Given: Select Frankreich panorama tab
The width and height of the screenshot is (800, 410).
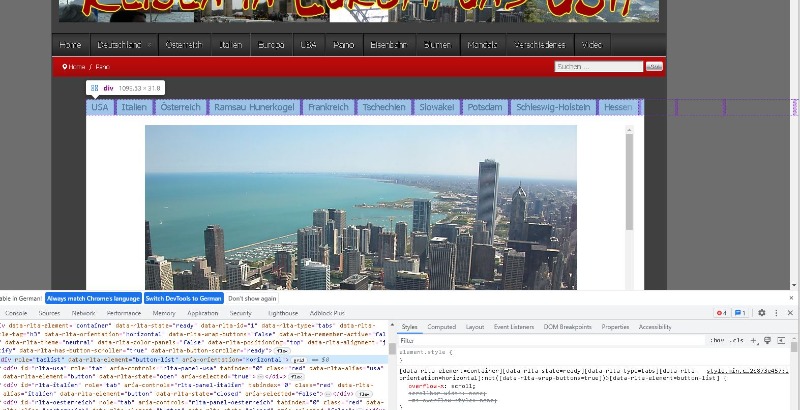Looking at the screenshot, I should pyautogui.click(x=328, y=107).
